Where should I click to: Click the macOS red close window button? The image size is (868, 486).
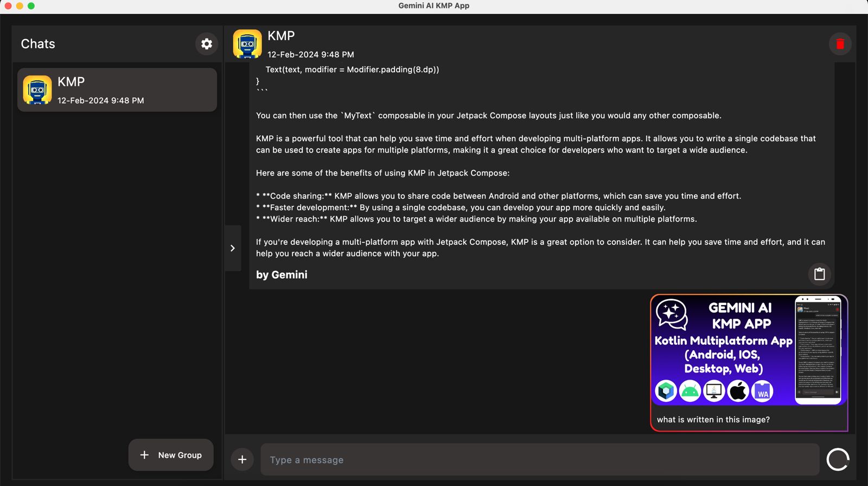pyautogui.click(x=8, y=6)
